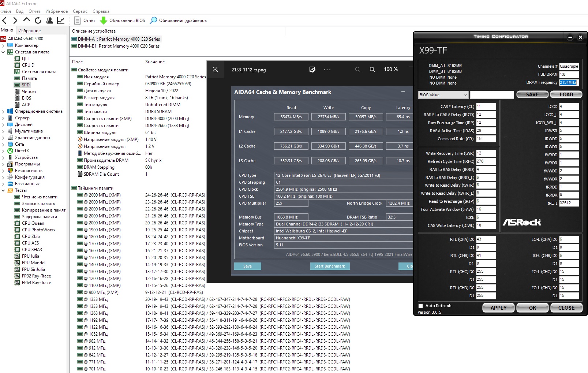Viewport: 588px width, 373px height.
Task: Open the three-dots more menu in viewer
Action: tap(327, 70)
